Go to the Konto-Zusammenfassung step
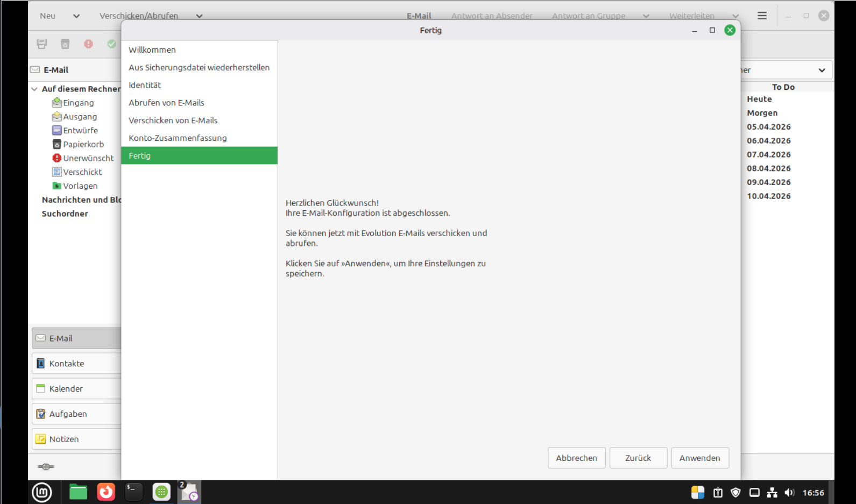The width and height of the screenshot is (856, 504). tap(178, 138)
